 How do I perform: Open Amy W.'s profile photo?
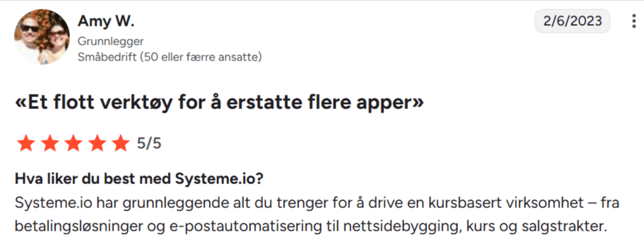pos(42,37)
